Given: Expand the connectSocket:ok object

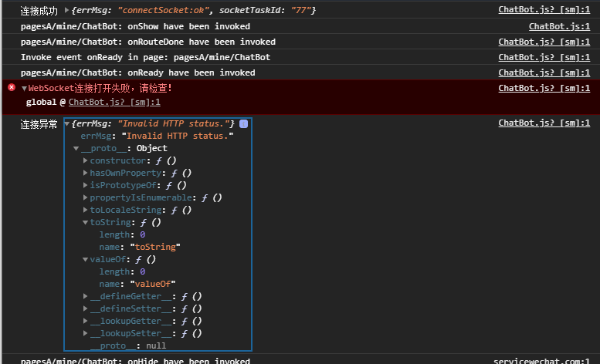Looking at the screenshot, I should 66,10.
